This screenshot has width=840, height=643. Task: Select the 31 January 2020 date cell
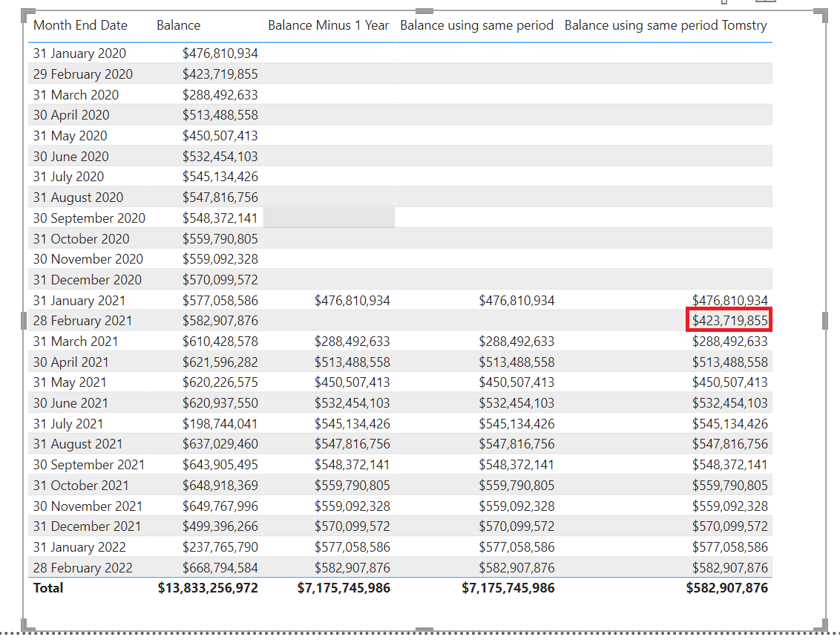click(80, 53)
